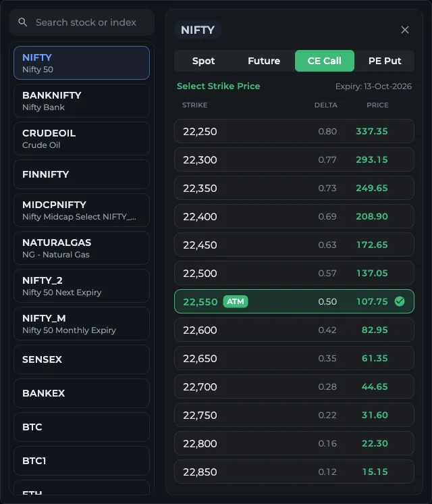Click price 172.65
Viewport: 432px width, 504px height.
(x=372, y=245)
